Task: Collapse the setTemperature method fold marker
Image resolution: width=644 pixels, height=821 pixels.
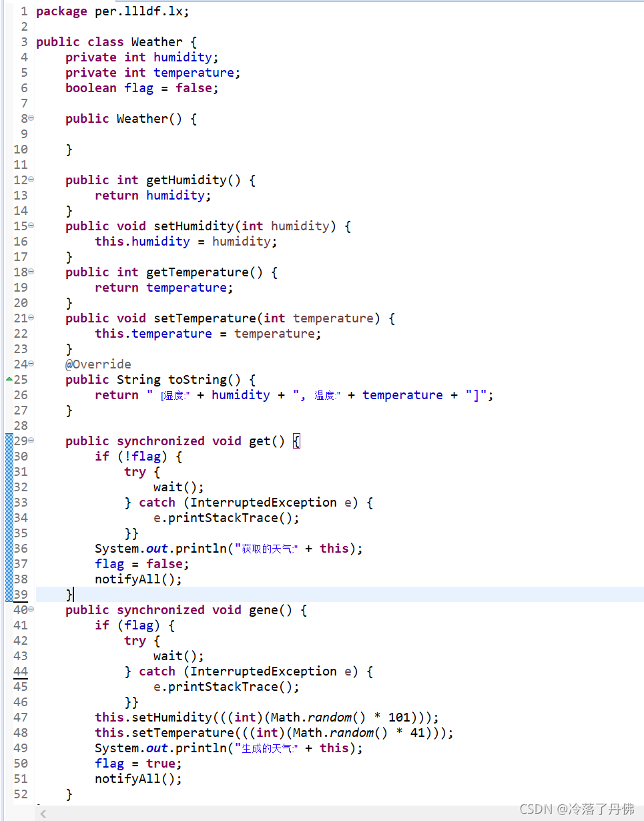Action: coord(31,318)
